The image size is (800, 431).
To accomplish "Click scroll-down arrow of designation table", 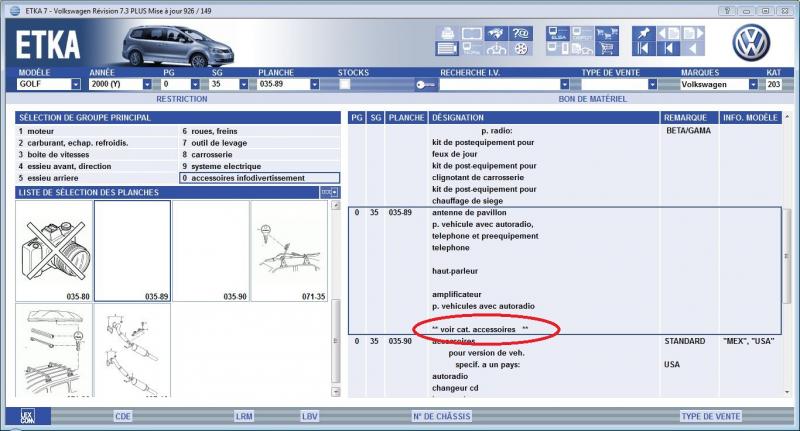I will [x=787, y=392].
